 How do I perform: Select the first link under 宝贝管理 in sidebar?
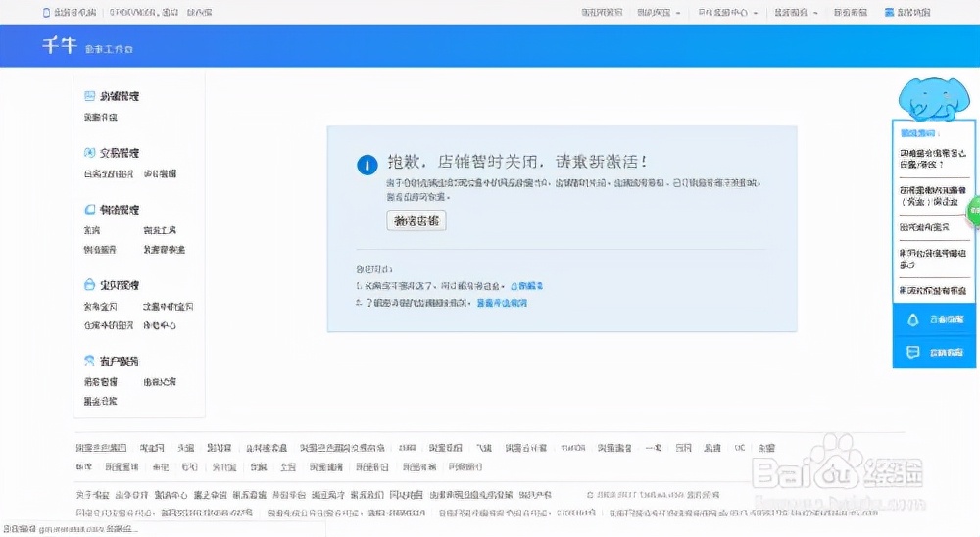100,307
